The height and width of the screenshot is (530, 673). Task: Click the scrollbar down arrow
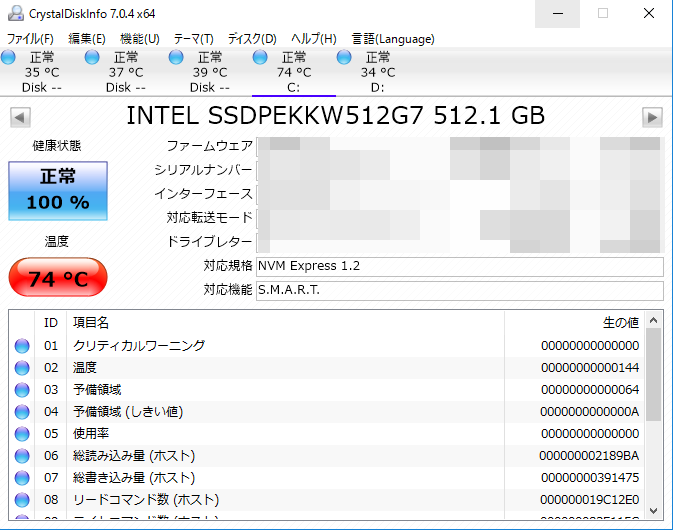tap(654, 511)
